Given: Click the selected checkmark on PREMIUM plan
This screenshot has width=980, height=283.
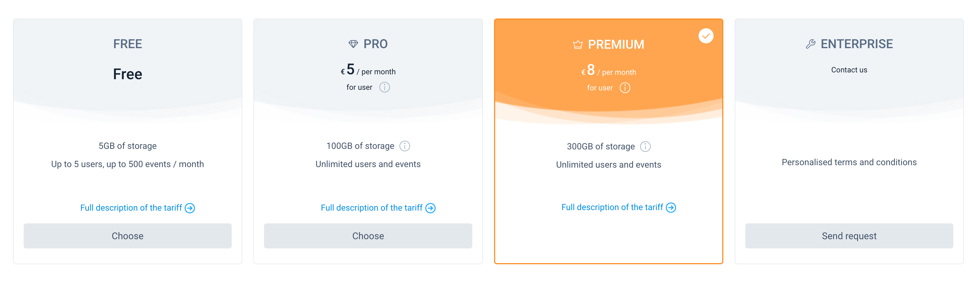Looking at the screenshot, I should [706, 36].
